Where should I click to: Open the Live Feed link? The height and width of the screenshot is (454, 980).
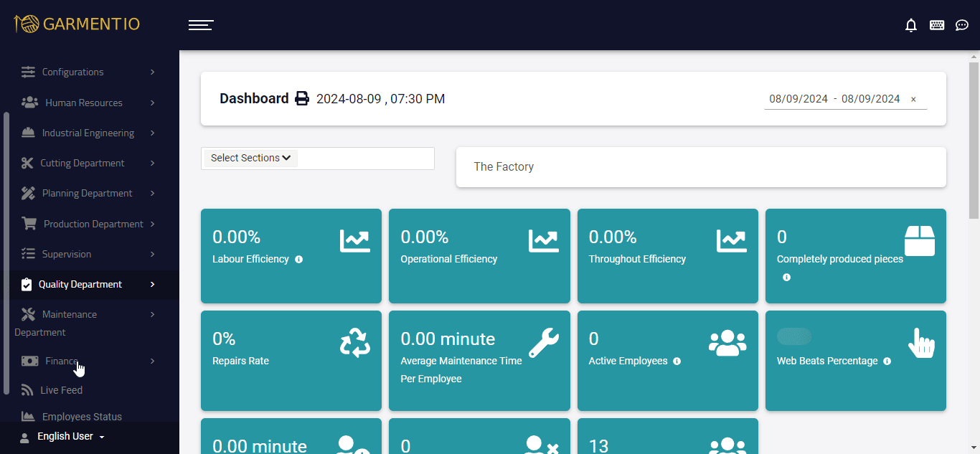point(61,391)
